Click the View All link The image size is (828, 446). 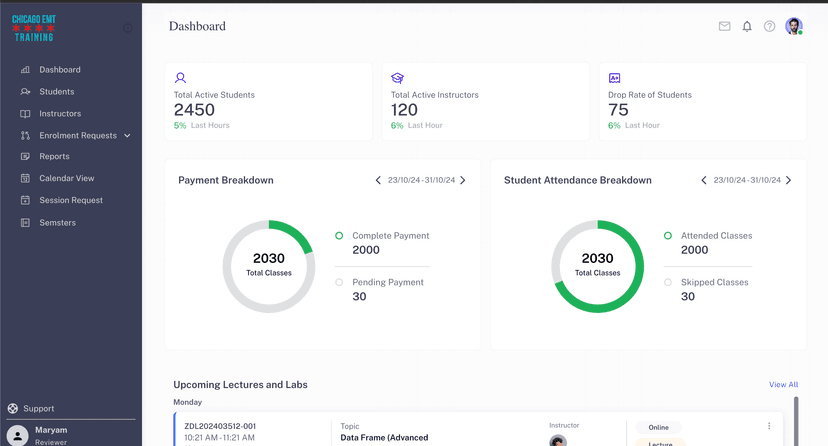(783, 384)
